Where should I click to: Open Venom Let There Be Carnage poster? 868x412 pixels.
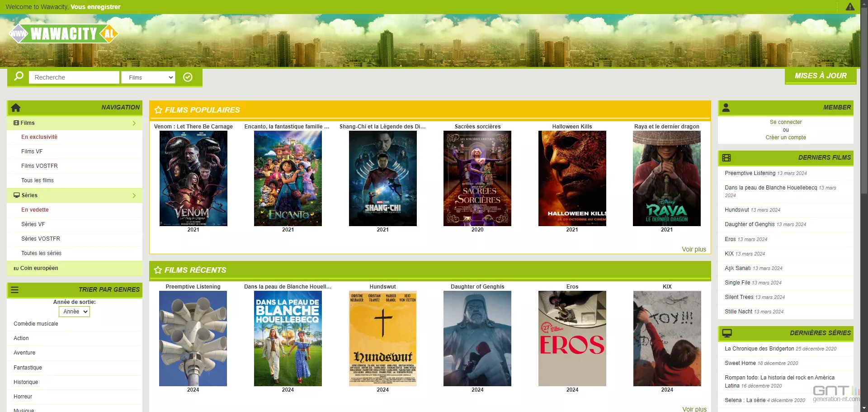tap(193, 179)
